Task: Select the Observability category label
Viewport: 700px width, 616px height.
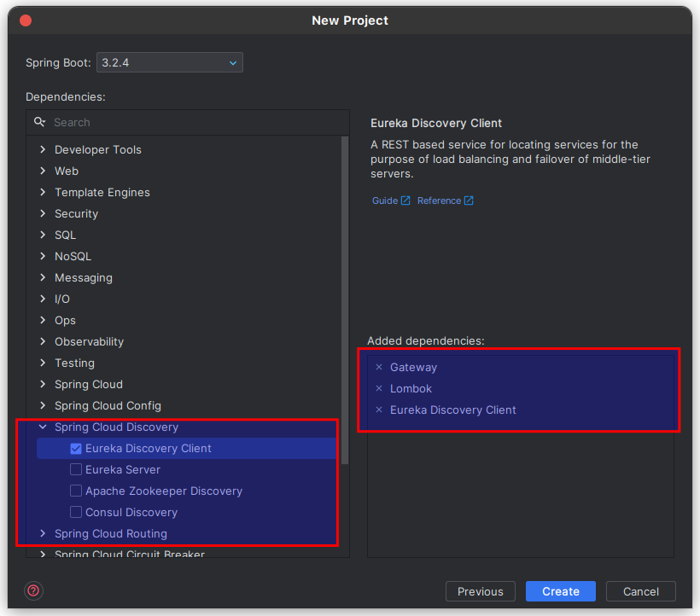Action: (90, 341)
